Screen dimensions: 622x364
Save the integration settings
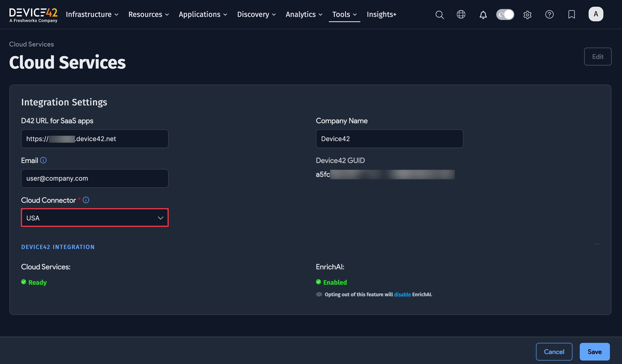[x=594, y=351]
